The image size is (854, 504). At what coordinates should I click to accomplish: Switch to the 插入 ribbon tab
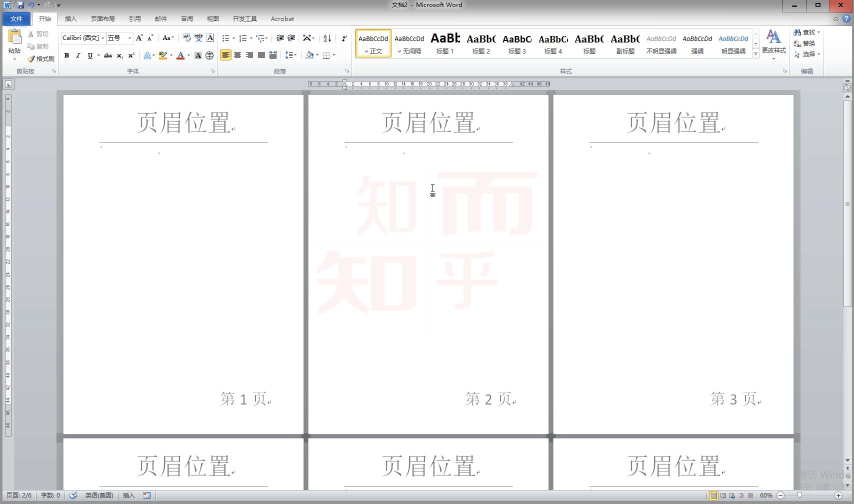pyautogui.click(x=70, y=18)
